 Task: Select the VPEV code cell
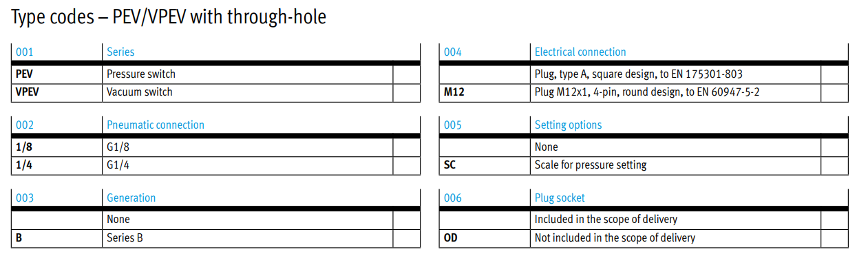[x=28, y=92]
